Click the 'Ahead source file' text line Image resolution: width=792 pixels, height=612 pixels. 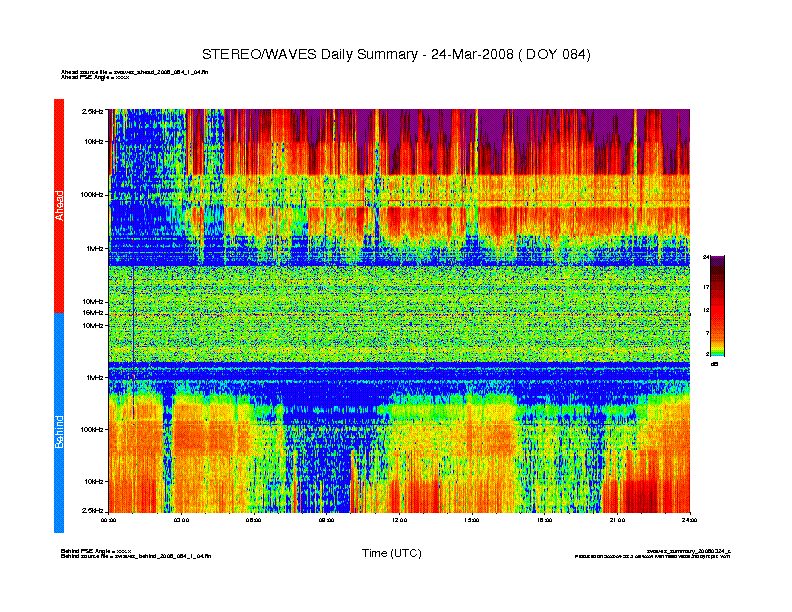pyautogui.click(x=134, y=72)
